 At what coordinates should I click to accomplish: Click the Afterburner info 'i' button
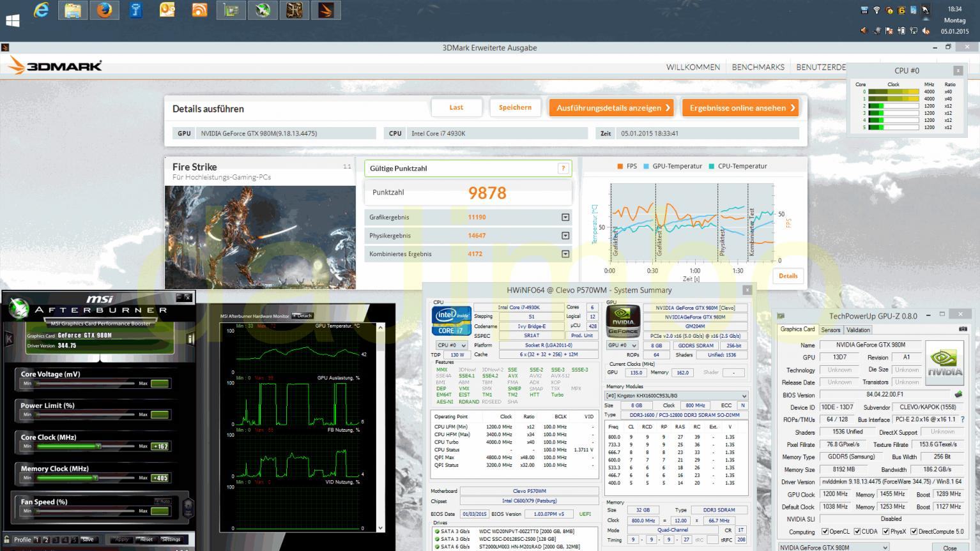[190, 339]
